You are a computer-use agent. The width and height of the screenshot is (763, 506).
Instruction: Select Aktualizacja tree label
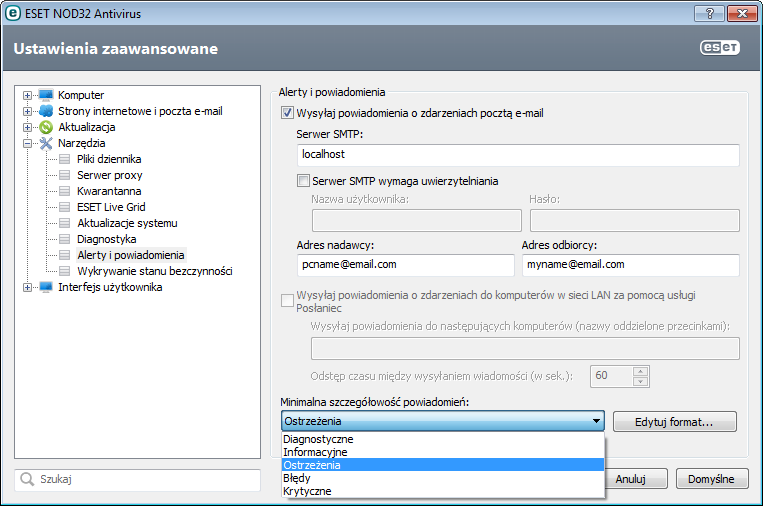87,127
